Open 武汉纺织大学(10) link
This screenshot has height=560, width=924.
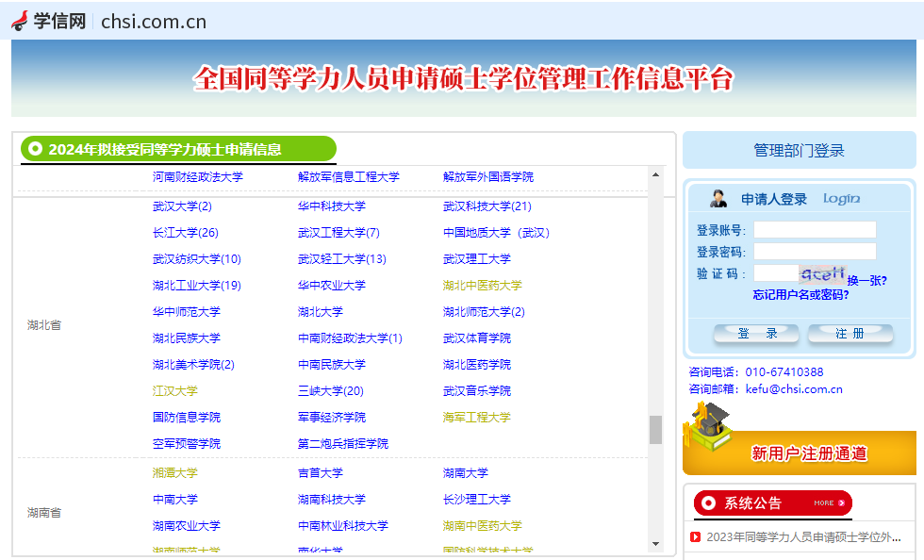(197, 258)
